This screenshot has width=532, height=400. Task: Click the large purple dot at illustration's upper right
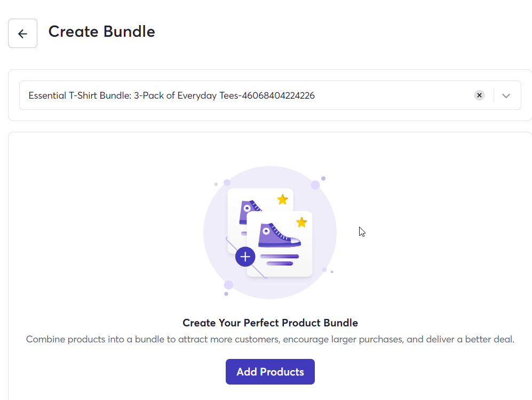315,185
